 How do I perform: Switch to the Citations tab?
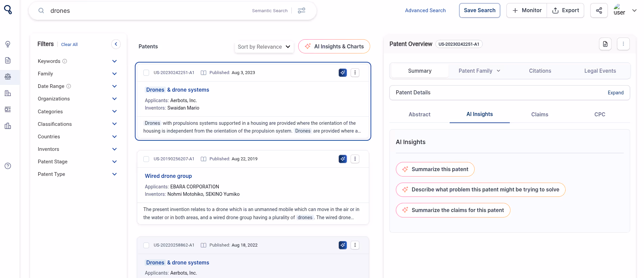pos(540,71)
